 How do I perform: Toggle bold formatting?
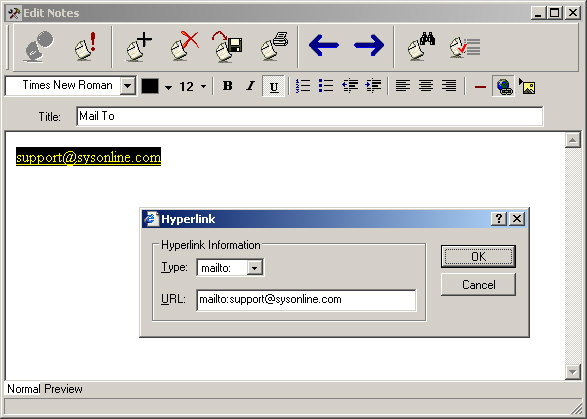coord(227,86)
